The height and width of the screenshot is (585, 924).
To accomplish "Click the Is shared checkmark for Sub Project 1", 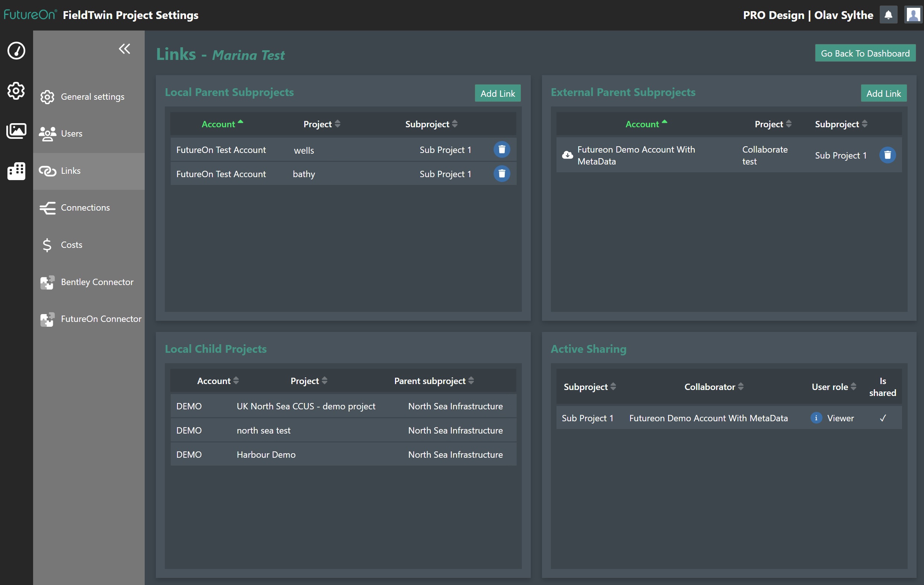I will coord(883,418).
